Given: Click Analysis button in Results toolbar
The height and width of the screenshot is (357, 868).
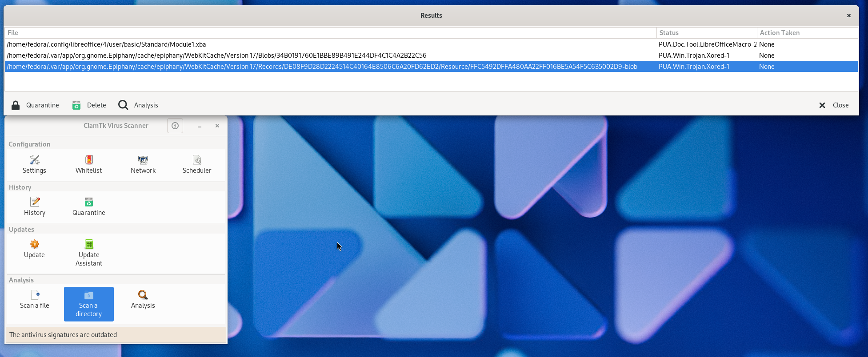Looking at the screenshot, I should click(x=138, y=105).
